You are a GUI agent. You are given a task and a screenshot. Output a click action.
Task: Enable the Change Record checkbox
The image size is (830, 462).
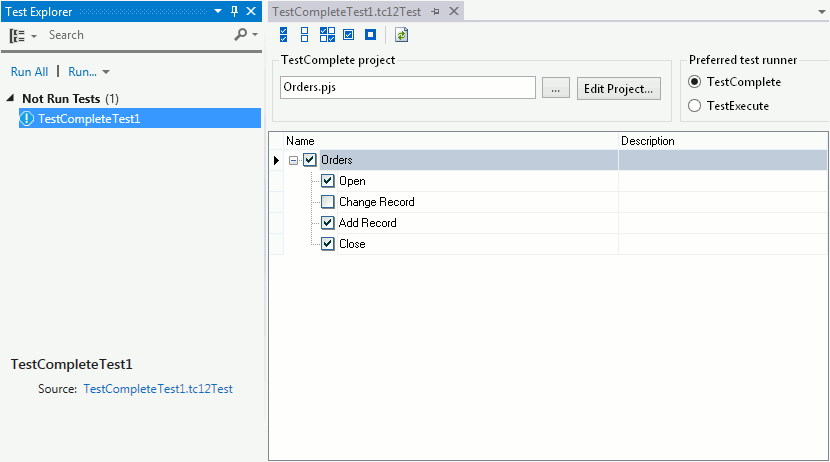(x=328, y=202)
